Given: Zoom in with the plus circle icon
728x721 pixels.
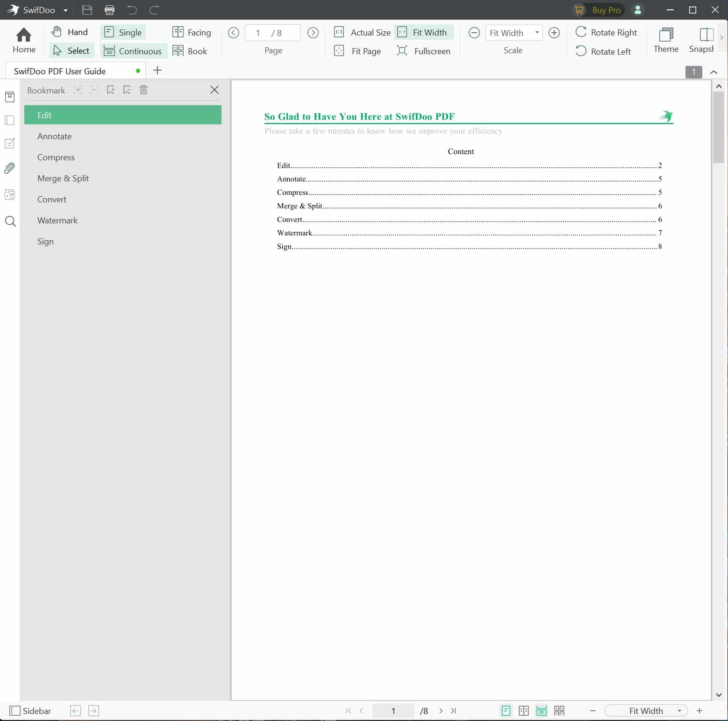Looking at the screenshot, I should (x=554, y=33).
